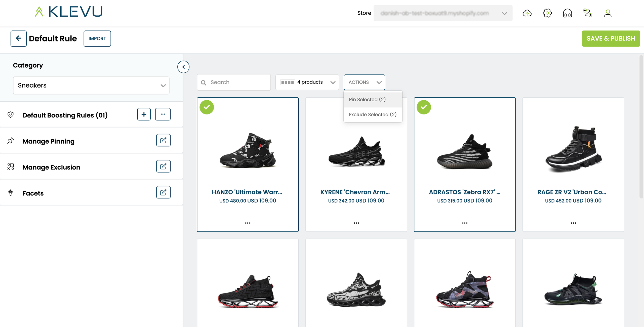Choose Exclude Selected (2) option
Viewport: 644px width, 327px height.
(373, 114)
